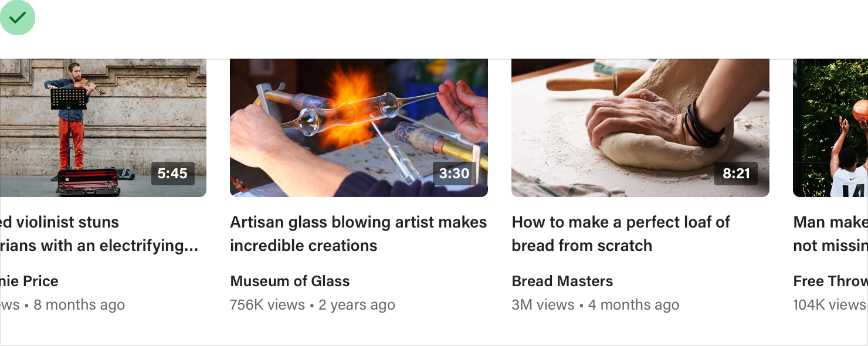Click the '8 months ago' metadata text
868x346 pixels.
[79, 305]
